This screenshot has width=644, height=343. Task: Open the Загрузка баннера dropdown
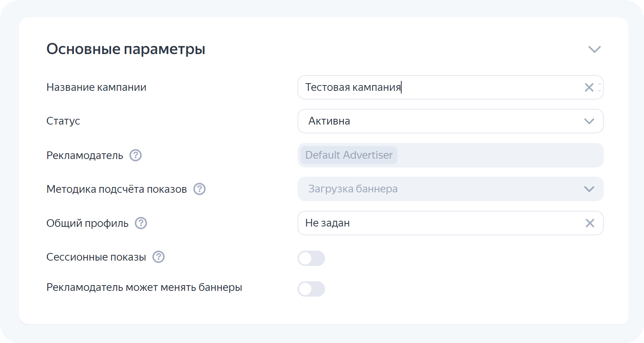coord(450,189)
